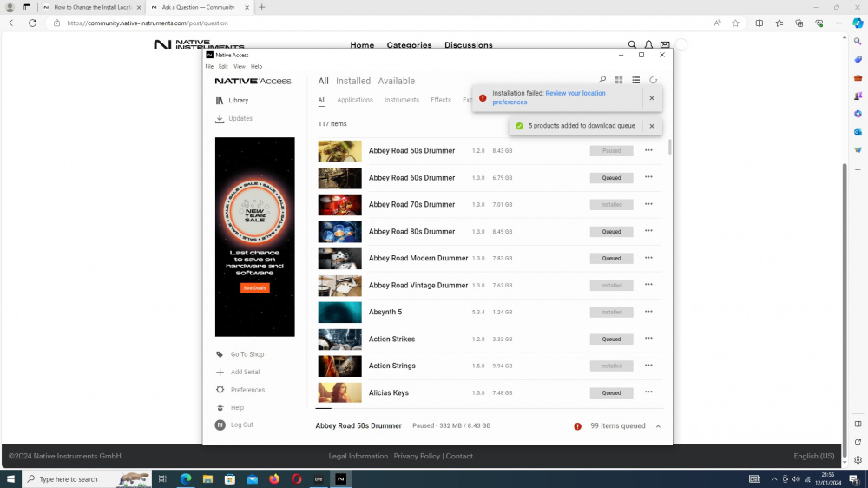The width and height of the screenshot is (868, 488).
Task: Open Categories on the community website
Action: pos(409,45)
